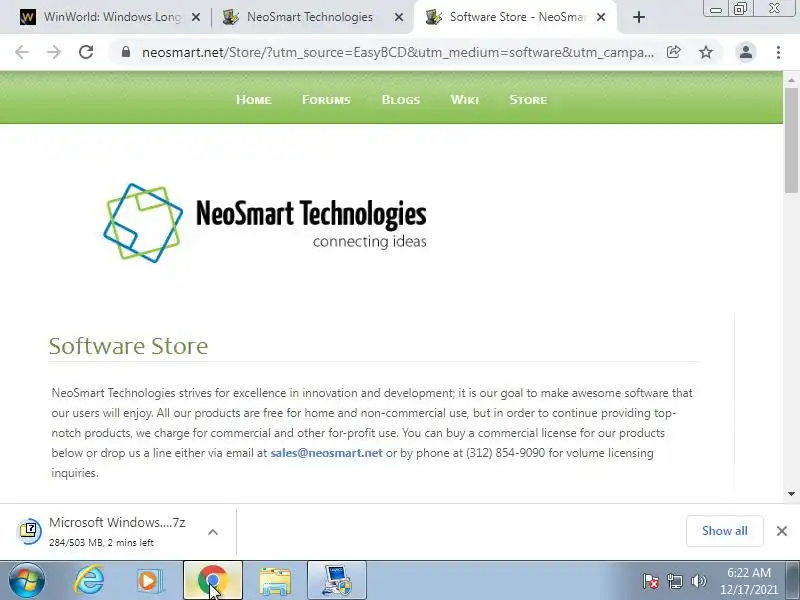Go back using the browser back arrow
The height and width of the screenshot is (600, 800).
pos(22,52)
